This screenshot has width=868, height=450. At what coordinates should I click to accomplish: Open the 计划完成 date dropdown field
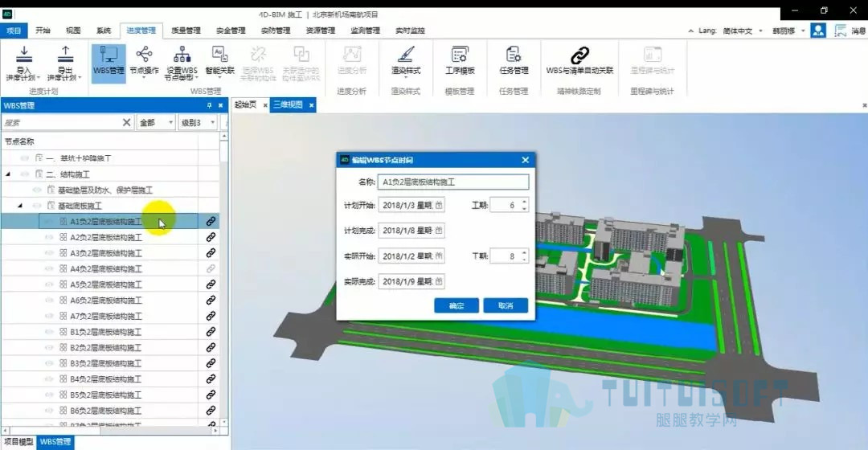point(411,231)
